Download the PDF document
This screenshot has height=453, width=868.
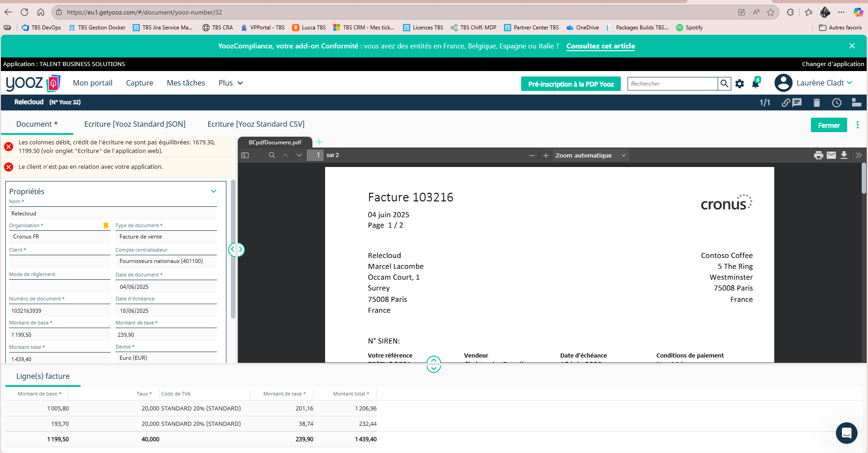coord(844,155)
